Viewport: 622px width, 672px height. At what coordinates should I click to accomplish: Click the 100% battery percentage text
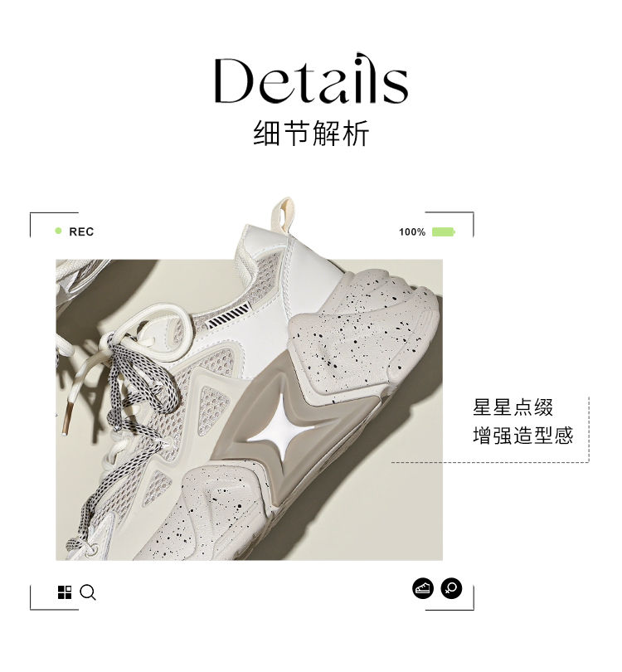pos(412,232)
